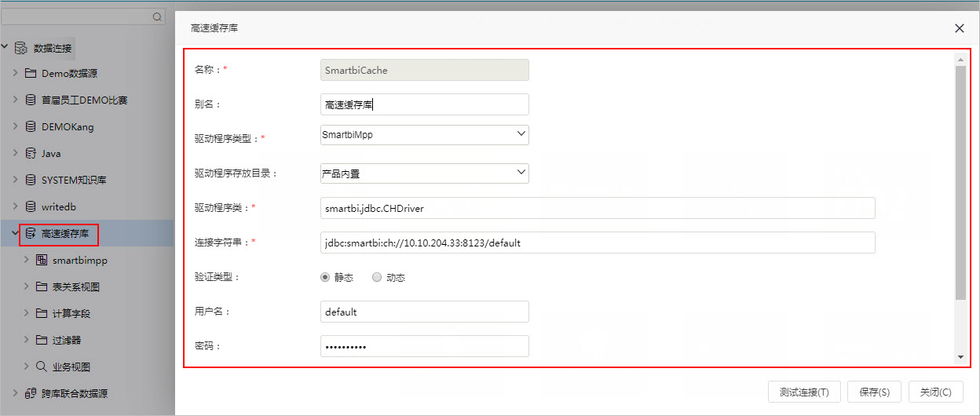The height and width of the screenshot is (416, 980).
Task: Click the Java data source icon
Action: (31, 154)
